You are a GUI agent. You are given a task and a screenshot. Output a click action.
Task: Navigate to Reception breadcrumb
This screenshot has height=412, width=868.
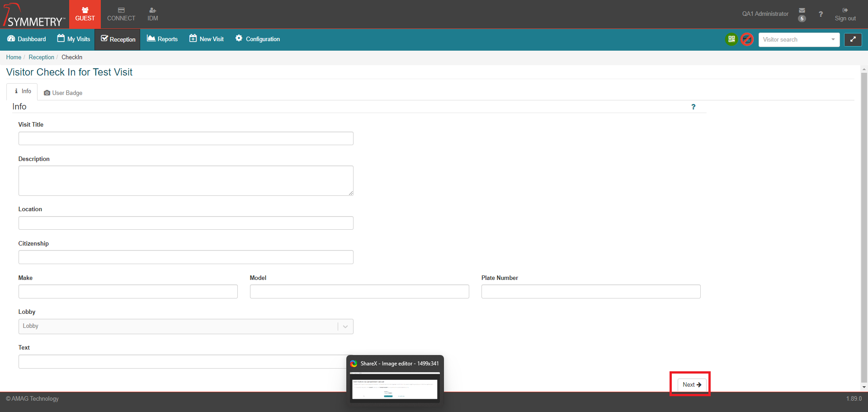click(x=41, y=57)
